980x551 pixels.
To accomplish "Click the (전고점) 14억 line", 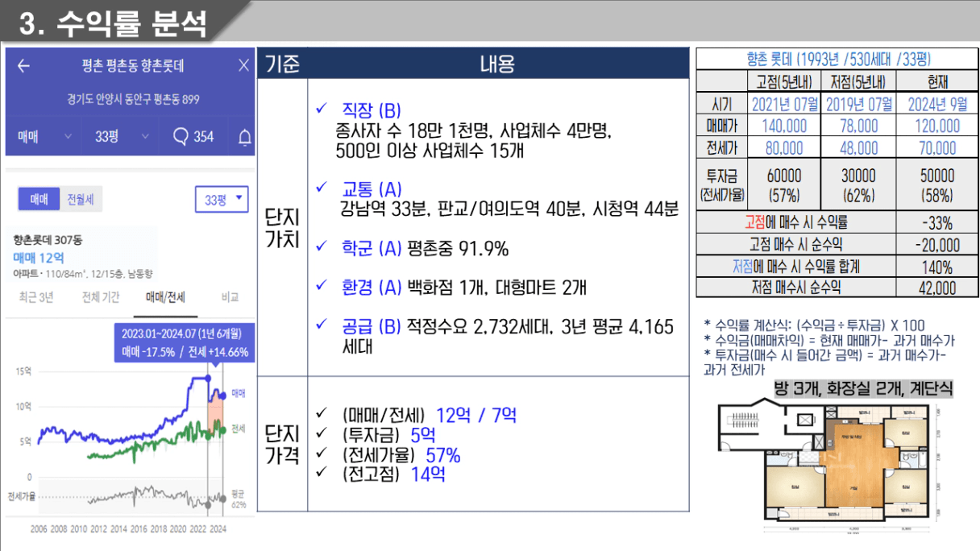I will click(x=380, y=474).
